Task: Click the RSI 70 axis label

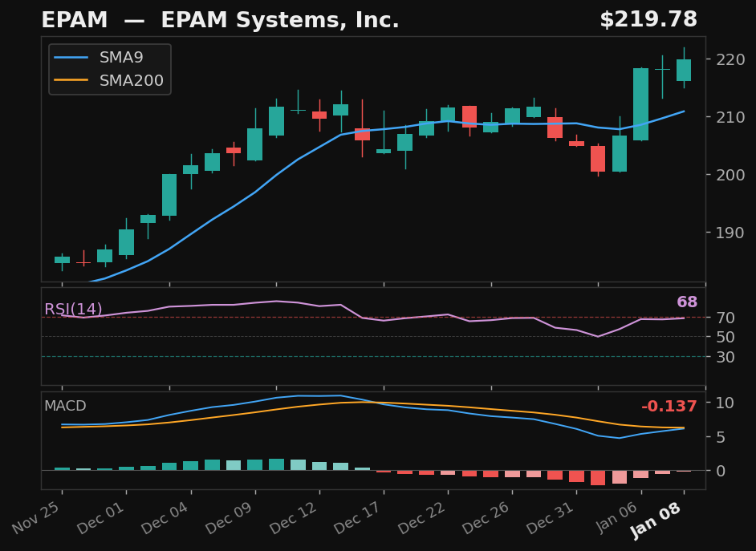Action: [x=726, y=318]
